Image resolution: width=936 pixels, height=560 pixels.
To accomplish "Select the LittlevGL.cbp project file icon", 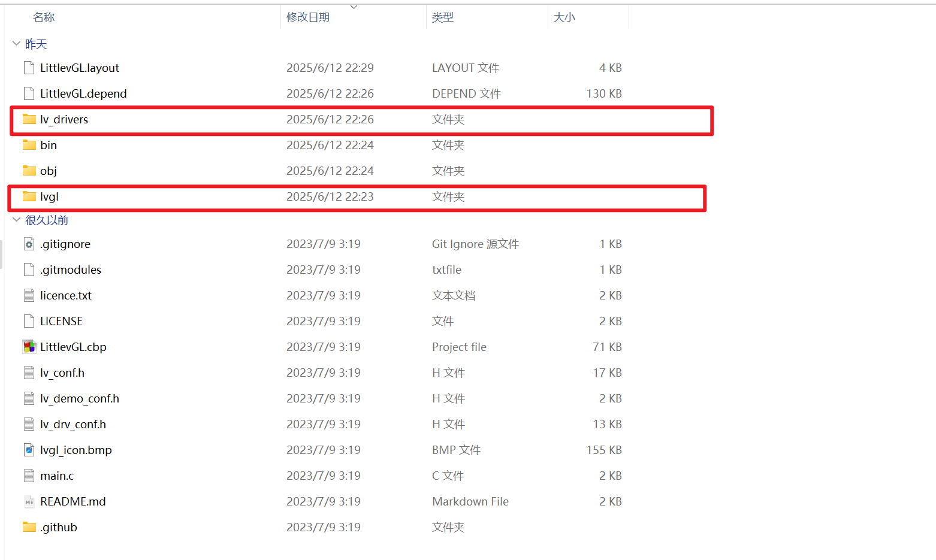I will (x=29, y=347).
